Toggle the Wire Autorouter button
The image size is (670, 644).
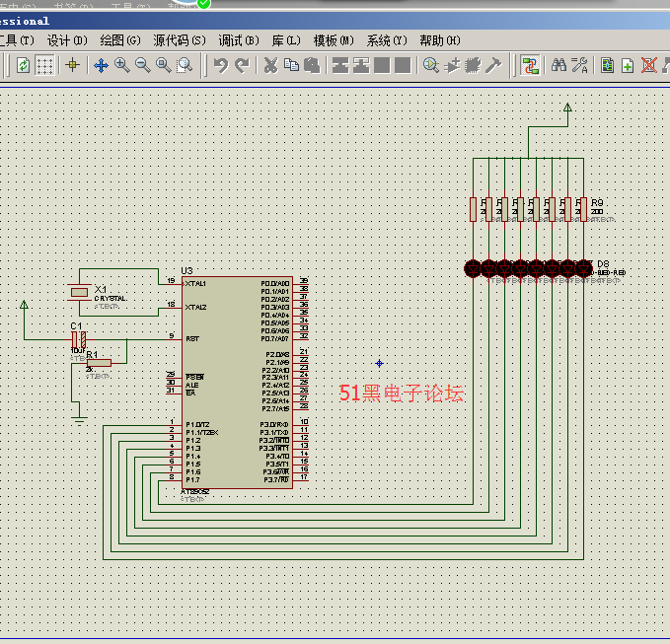coord(530,65)
